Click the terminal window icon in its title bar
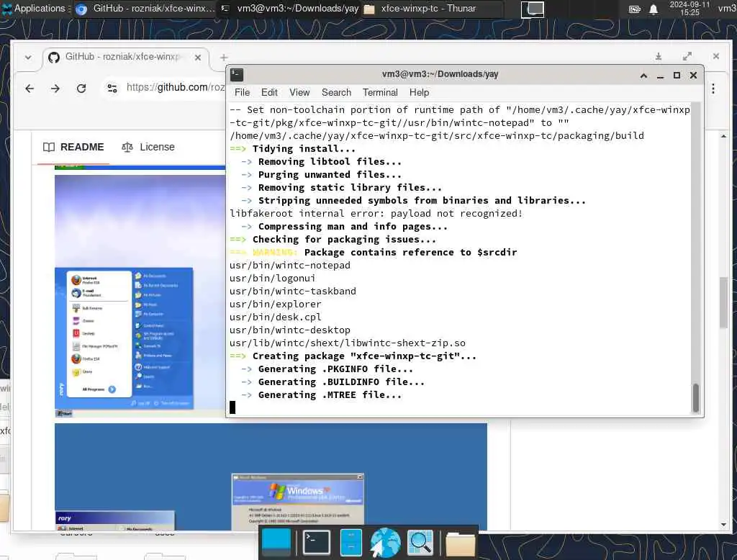This screenshot has height=560, width=737. click(x=236, y=75)
